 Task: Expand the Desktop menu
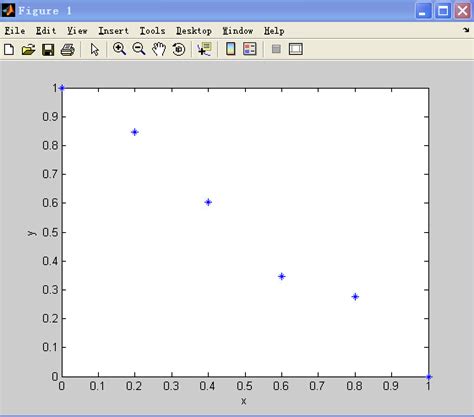coord(194,31)
